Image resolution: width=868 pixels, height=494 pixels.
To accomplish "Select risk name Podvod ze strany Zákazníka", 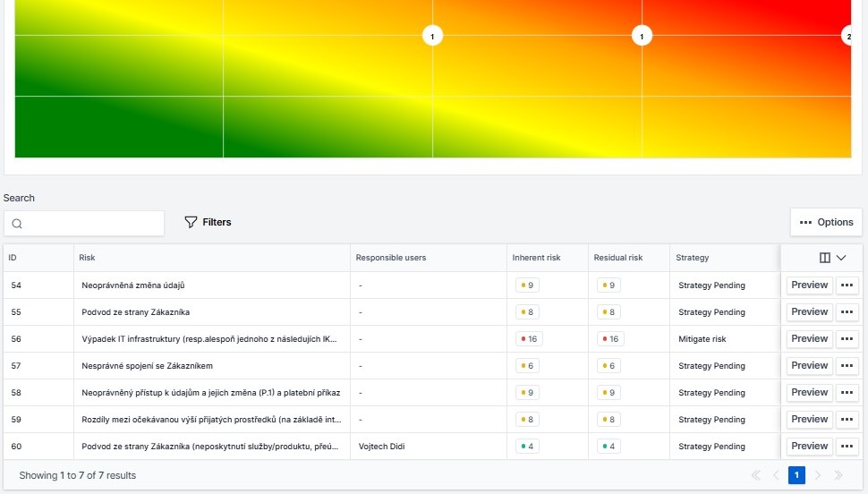I will pos(136,311).
